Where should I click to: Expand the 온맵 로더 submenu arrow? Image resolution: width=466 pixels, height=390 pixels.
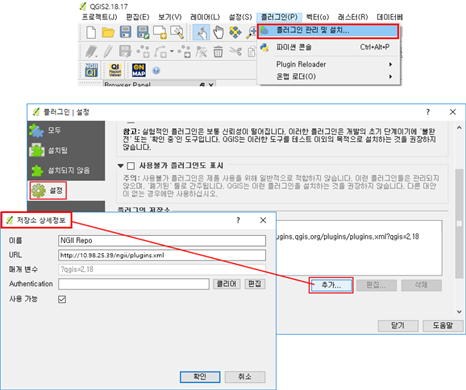tap(390, 76)
